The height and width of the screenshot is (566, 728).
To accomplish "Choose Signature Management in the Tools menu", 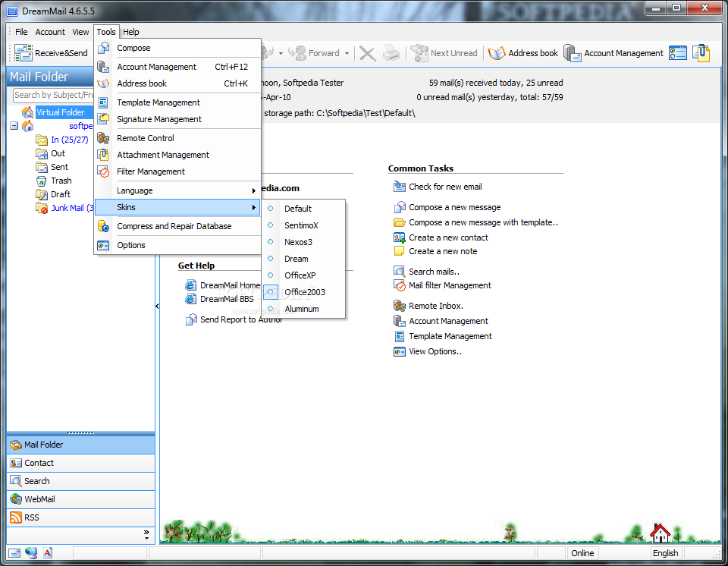I will click(177, 119).
